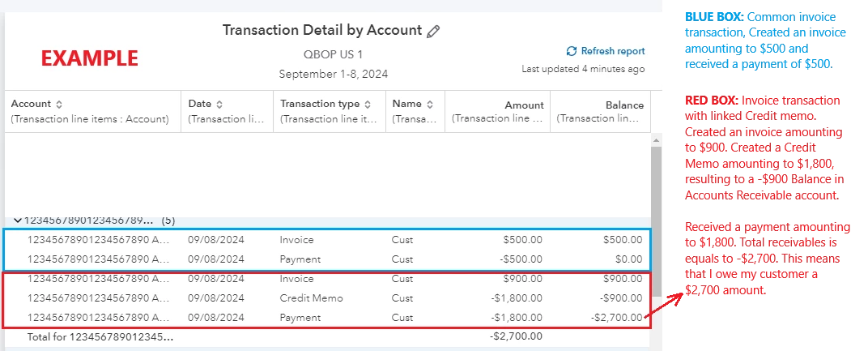
Task: Click the Transaction Detail by Account title
Action: (322, 30)
